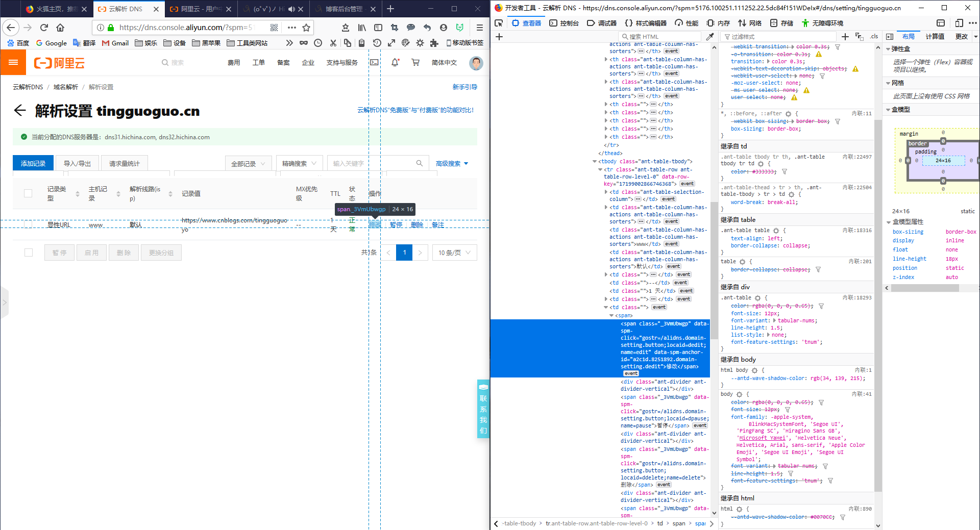This screenshot has width=980, height=530.
Task: Switch to 调试器 debugger tab
Action: (602, 23)
